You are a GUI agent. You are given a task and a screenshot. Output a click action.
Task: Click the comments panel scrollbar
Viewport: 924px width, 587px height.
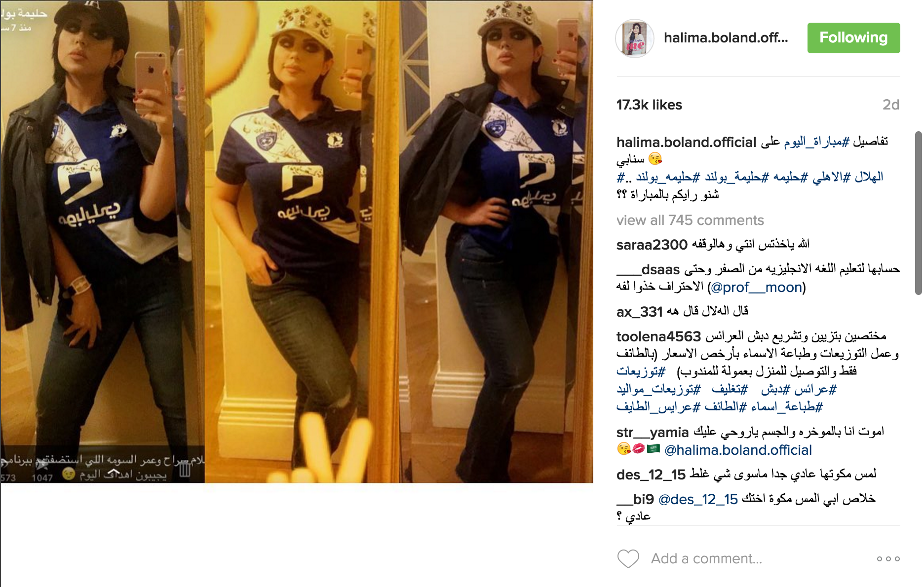coord(918,213)
